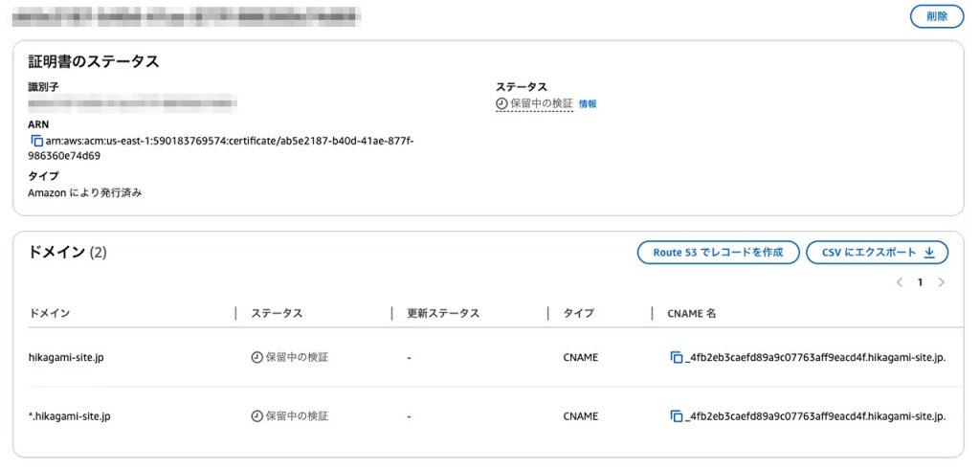
Task: Click the 更新ステータス column header
Action: click(443, 313)
